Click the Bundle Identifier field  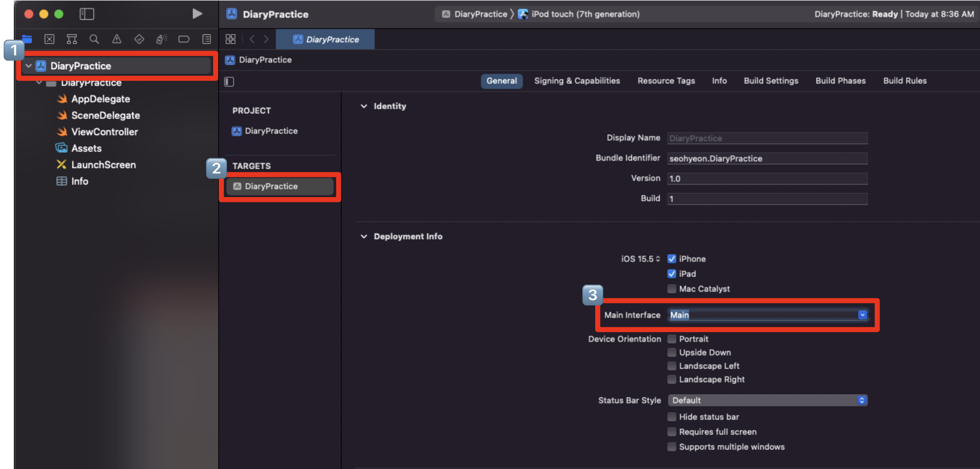767,158
